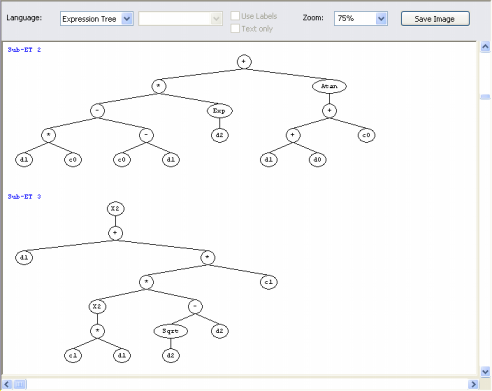Click the vertical scrollbar up arrow
492x391 pixels.
click(x=485, y=47)
